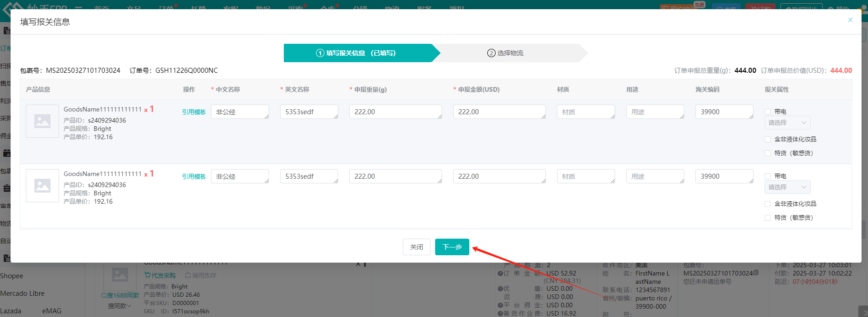Image resolution: width=868 pixels, height=317 pixels.
Task: Open the second row's 请选择 dropdown
Action: tap(787, 188)
